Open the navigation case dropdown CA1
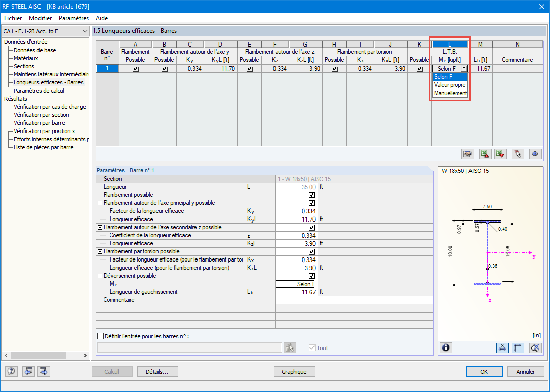The image size is (550, 392). [x=86, y=31]
